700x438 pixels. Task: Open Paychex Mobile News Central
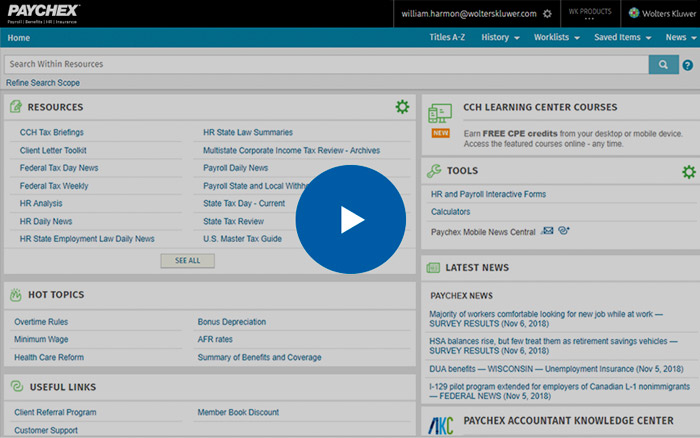click(483, 232)
